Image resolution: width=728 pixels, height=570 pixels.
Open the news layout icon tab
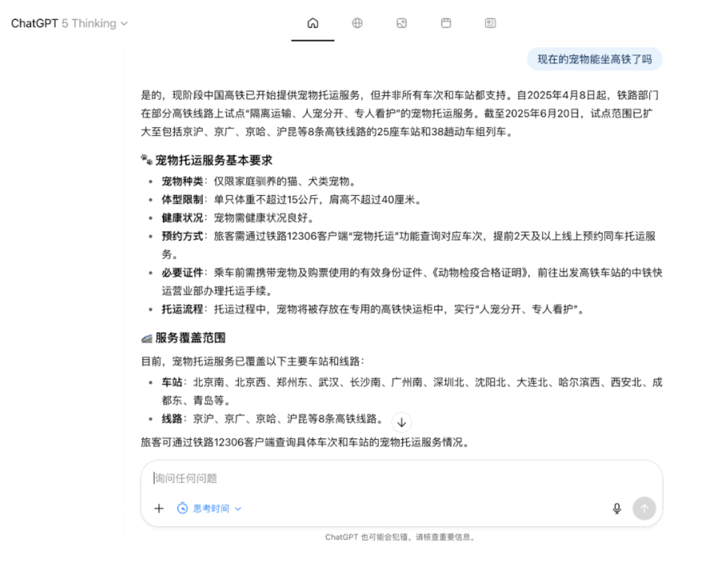click(490, 23)
